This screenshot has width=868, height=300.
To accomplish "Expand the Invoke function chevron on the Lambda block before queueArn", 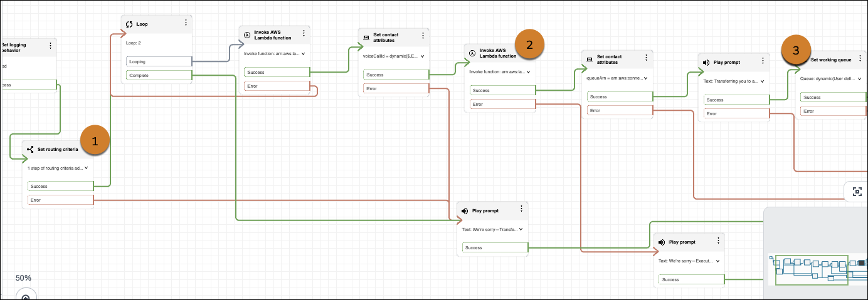I will click(x=529, y=72).
